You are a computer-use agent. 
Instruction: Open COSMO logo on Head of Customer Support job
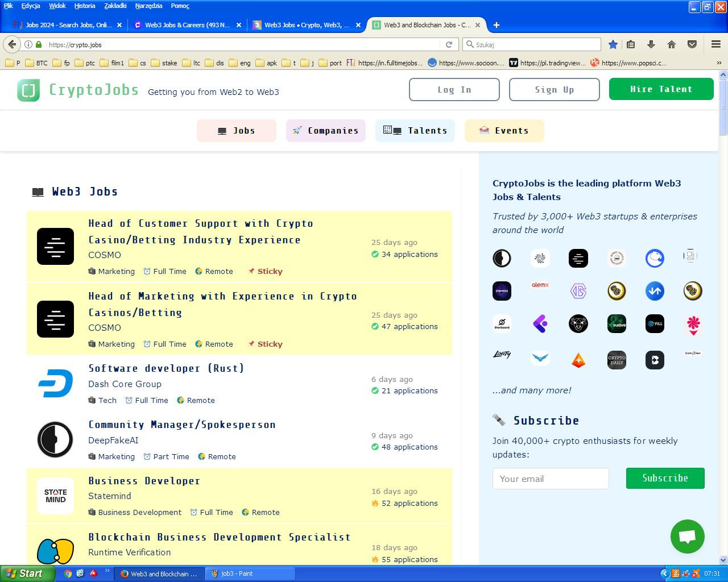coord(55,246)
